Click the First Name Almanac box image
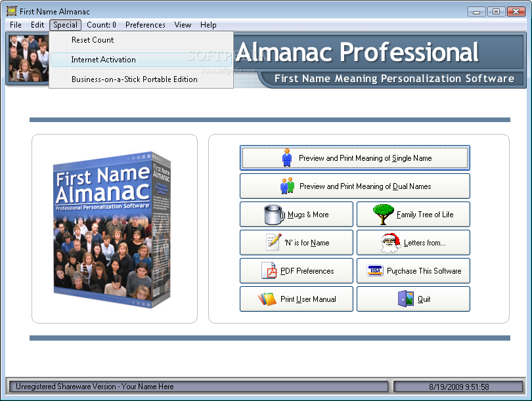Image resolution: width=532 pixels, height=401 pixels. [112, 230]
